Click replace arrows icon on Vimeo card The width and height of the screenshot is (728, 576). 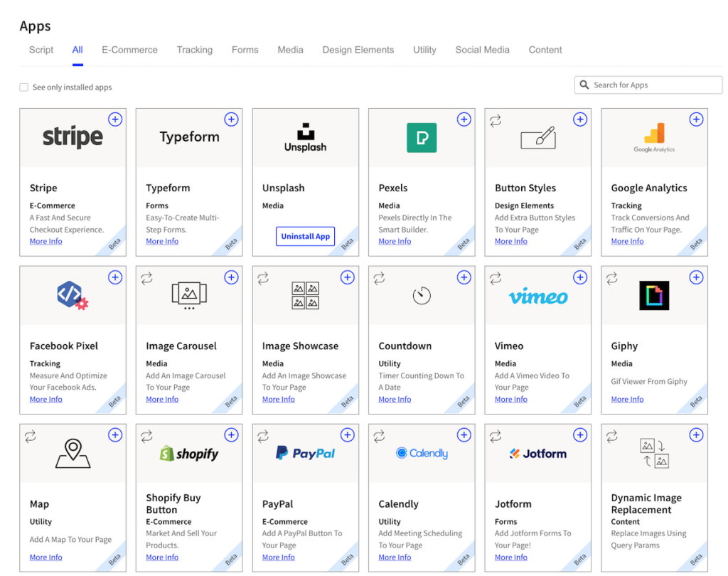[x=496, y=278]
